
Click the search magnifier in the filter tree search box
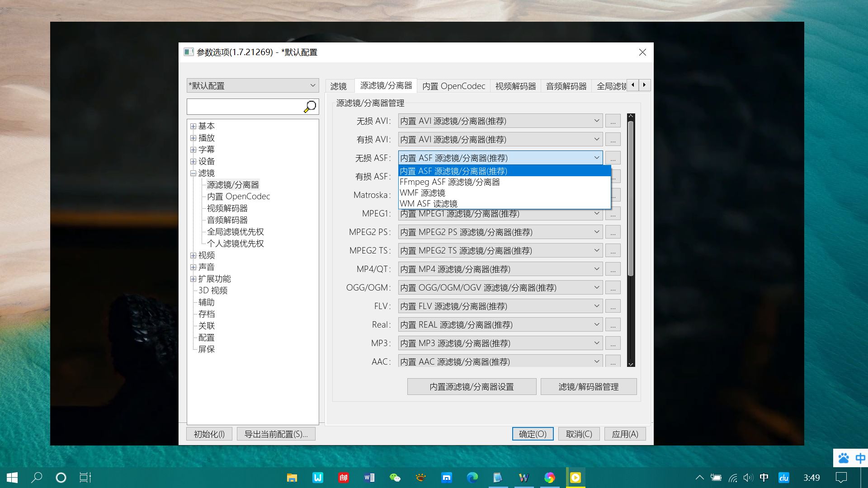tap(310, 107)
